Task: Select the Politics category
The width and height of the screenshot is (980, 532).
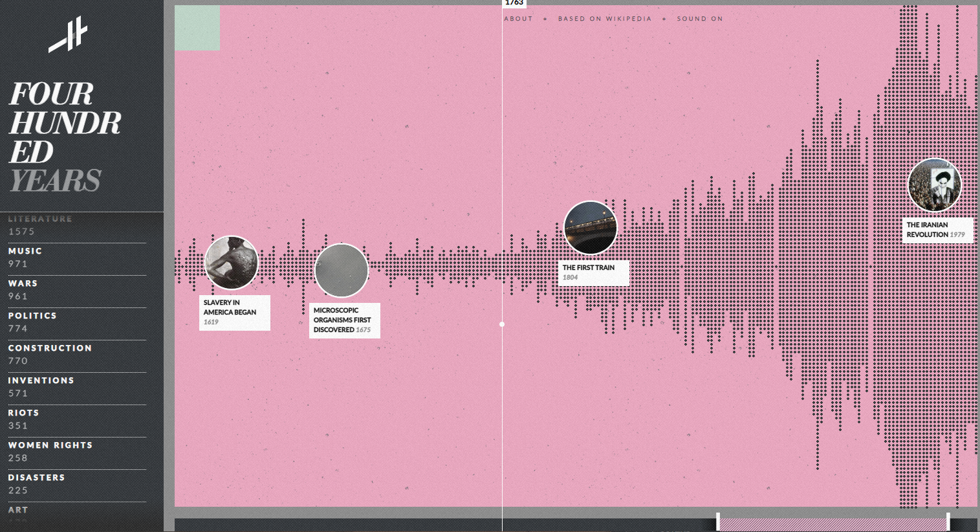Action: (77, 322)
